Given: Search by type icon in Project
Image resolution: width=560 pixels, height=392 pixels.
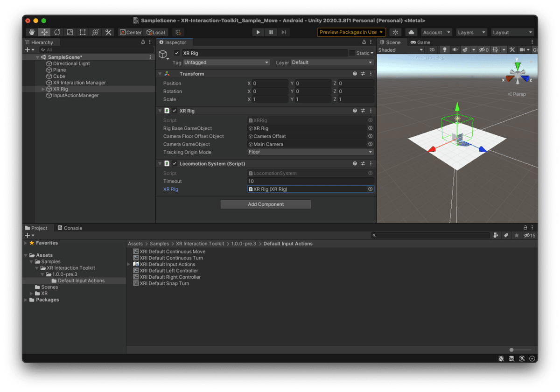Looking at the screenshot, I should tap(496, 236).
